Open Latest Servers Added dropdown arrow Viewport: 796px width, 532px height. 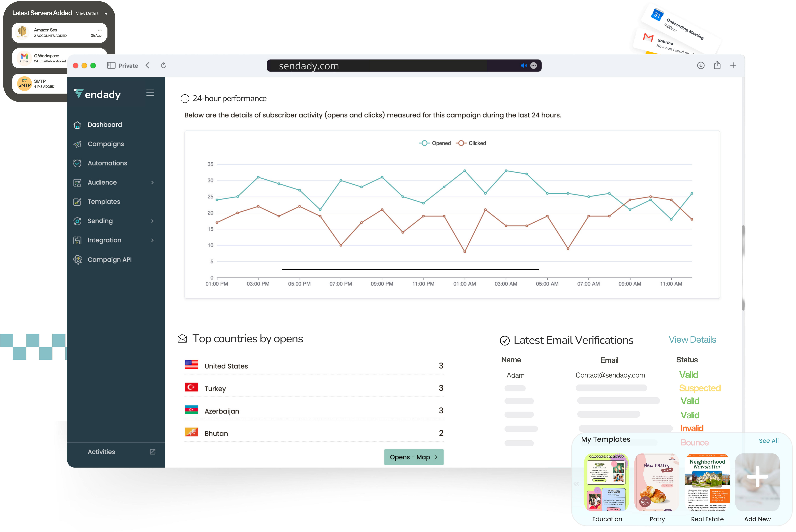[106, 14]
